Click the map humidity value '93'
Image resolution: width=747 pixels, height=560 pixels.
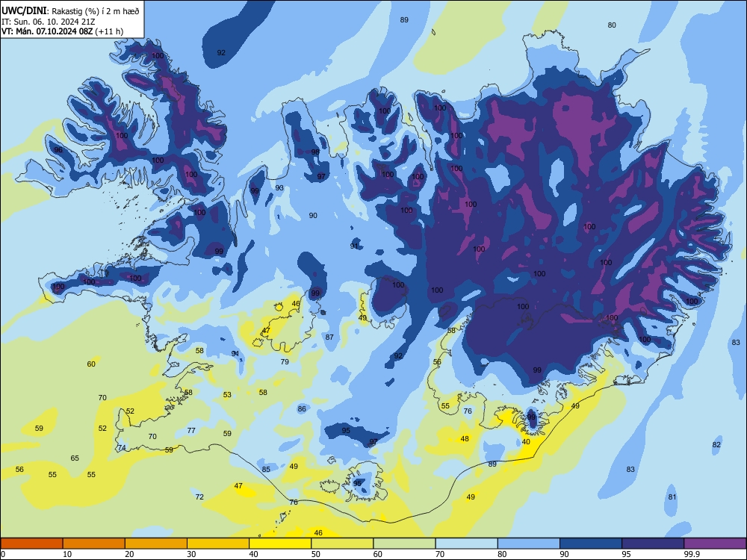[279, 188]
